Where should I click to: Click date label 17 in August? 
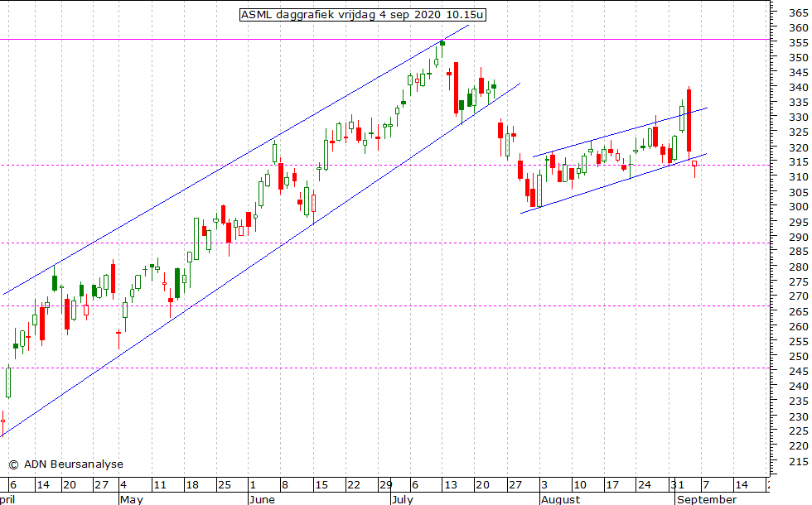(612, 485)
